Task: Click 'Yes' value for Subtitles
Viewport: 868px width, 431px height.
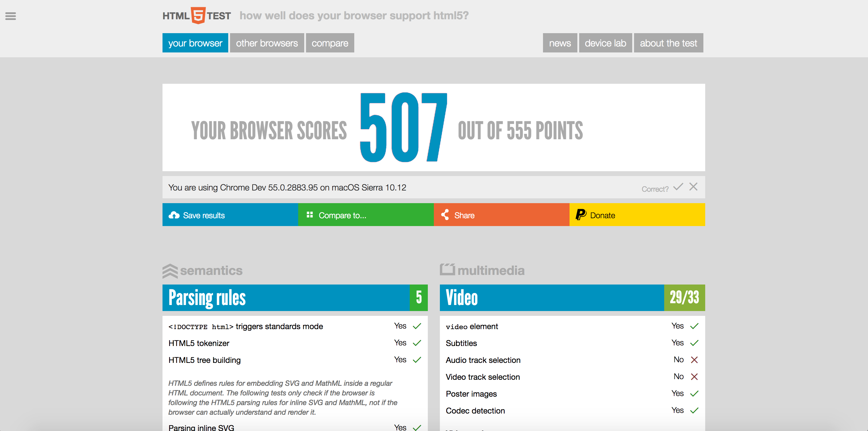Action: pyautogui.click(x=677, y=343)
